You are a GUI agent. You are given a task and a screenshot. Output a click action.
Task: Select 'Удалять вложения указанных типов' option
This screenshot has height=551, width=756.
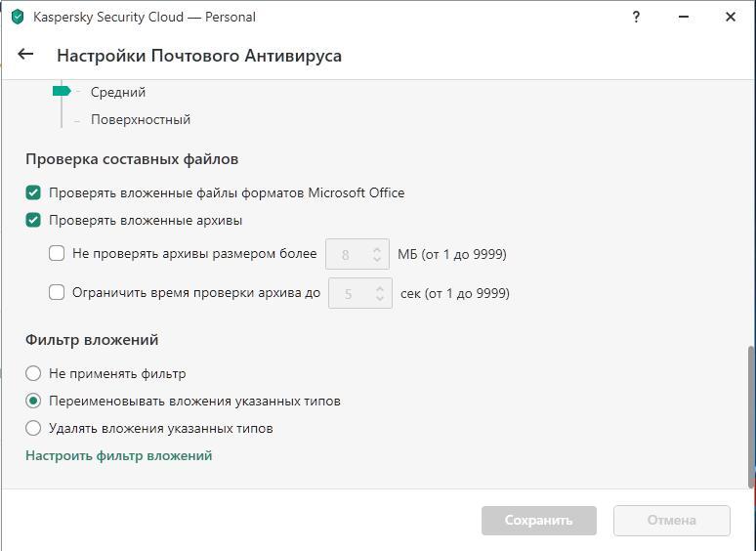(x=33, y=428)
